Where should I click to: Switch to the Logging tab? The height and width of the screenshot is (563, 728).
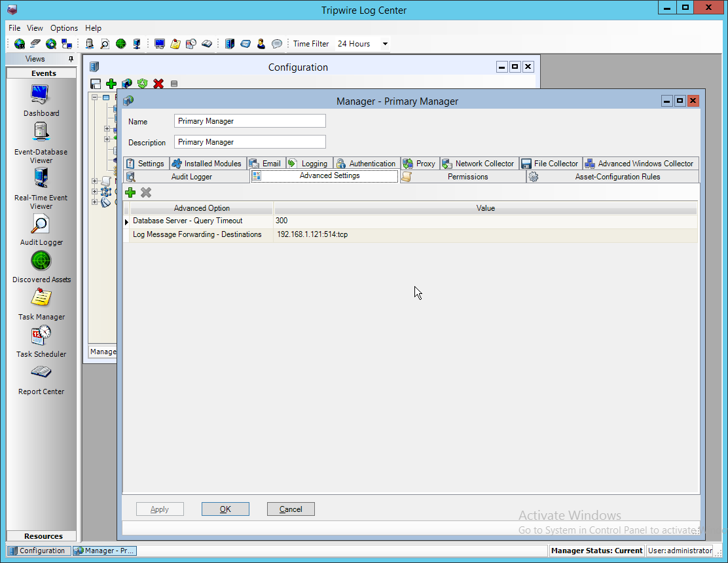click(x=310, y=164)
